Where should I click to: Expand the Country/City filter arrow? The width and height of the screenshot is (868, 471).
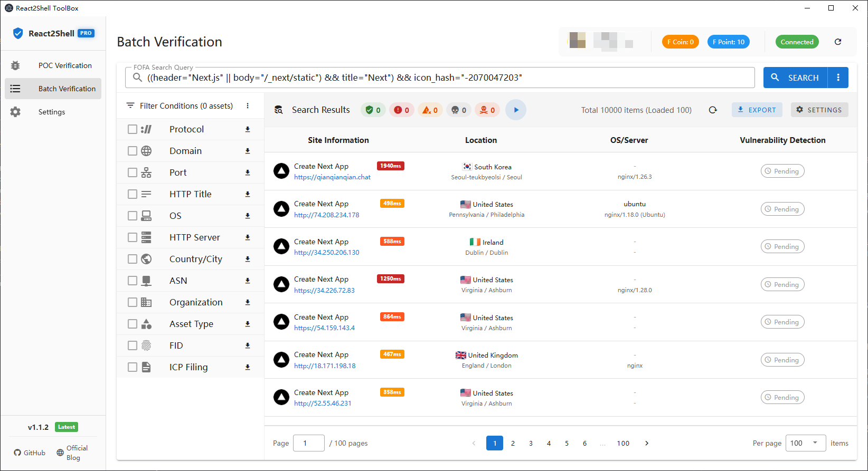[248, 259]
